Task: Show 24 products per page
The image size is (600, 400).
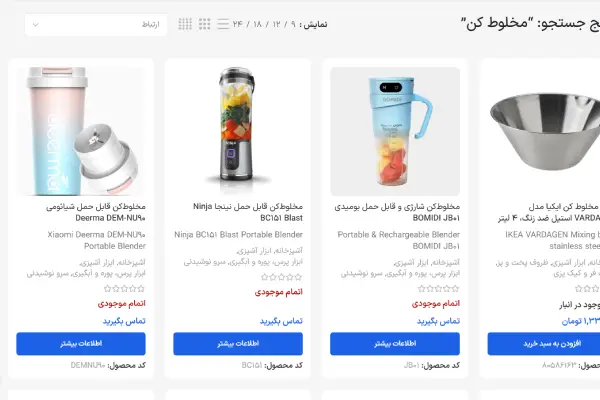Action: pos(238,24)
